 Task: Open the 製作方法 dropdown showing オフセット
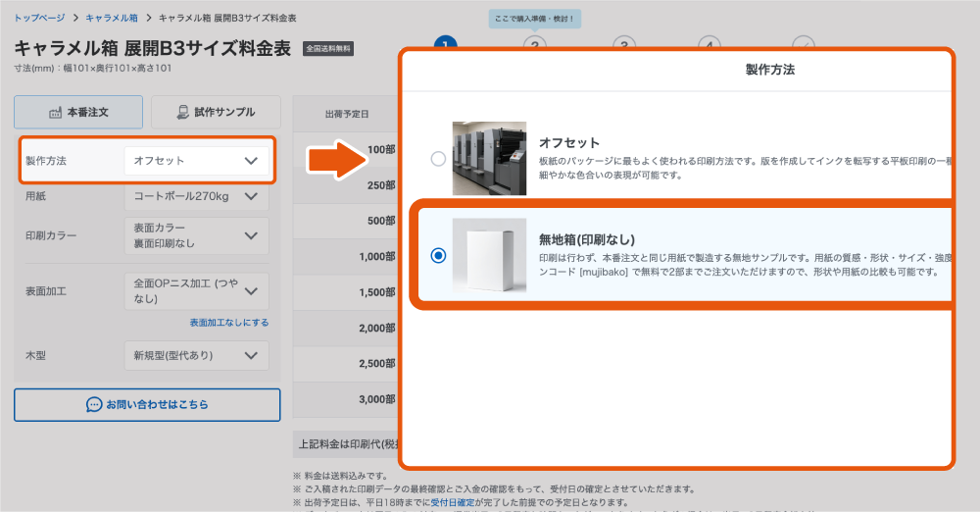coord(196,161)
